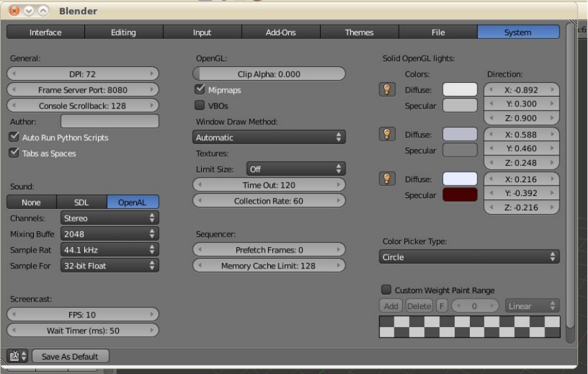Select SDL sound device

[82, 202]
